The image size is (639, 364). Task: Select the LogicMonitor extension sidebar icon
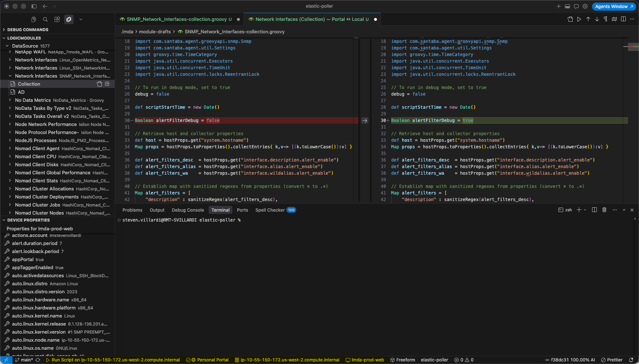point(69,19)
